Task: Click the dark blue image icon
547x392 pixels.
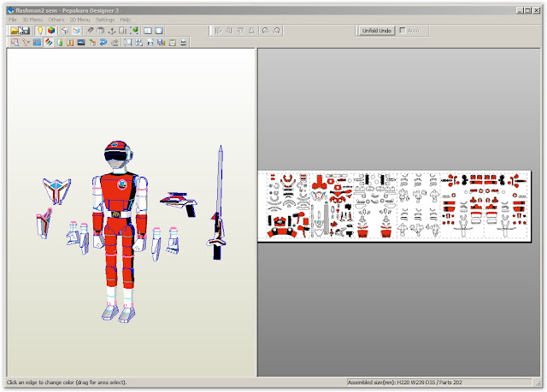Action: 81,43
